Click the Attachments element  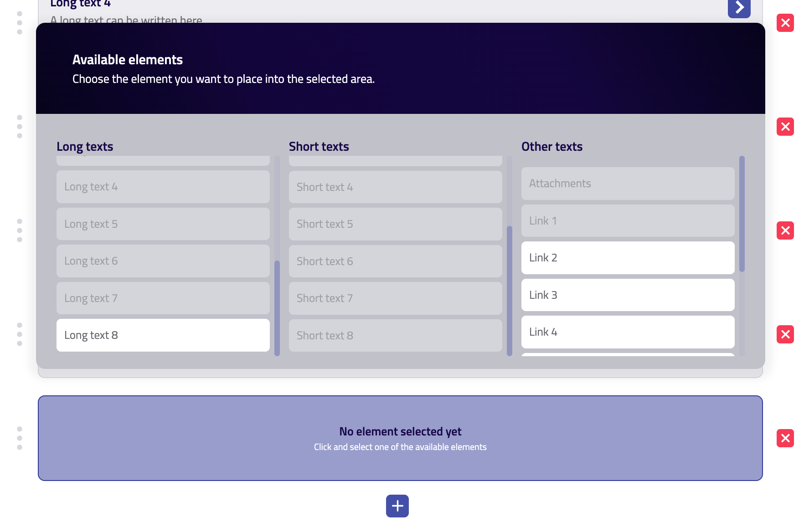tap(628, 184)
